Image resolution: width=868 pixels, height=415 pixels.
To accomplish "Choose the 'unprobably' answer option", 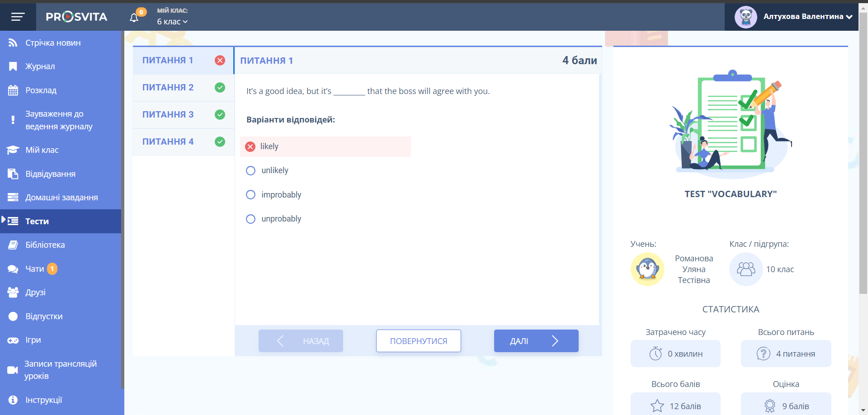I will click(250, 219).
